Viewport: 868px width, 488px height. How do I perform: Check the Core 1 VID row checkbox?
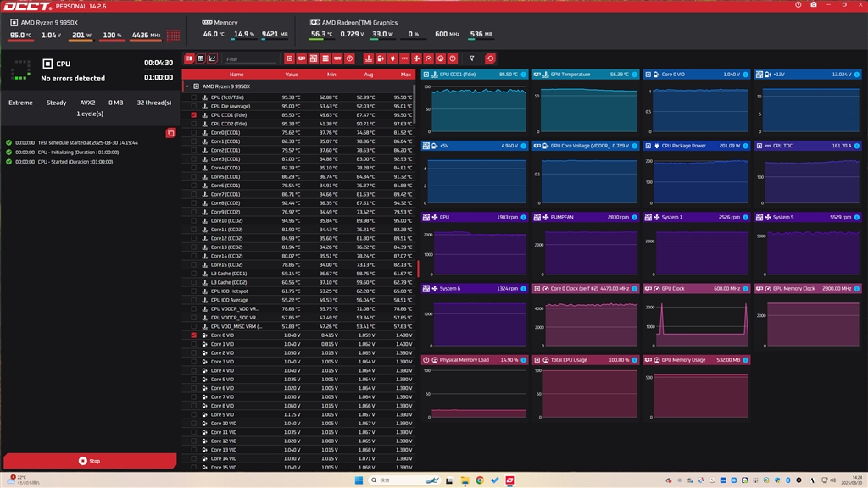tap(194, 344)
